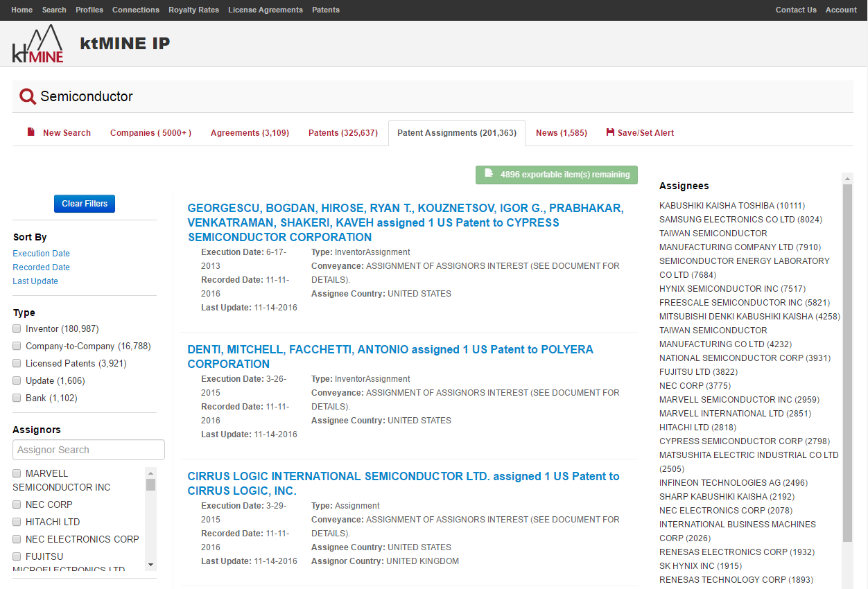Image resolution: width=868 pixels, height=589 pixels.
Task: Check the Update type filter
Action: [x=17, y=380]
